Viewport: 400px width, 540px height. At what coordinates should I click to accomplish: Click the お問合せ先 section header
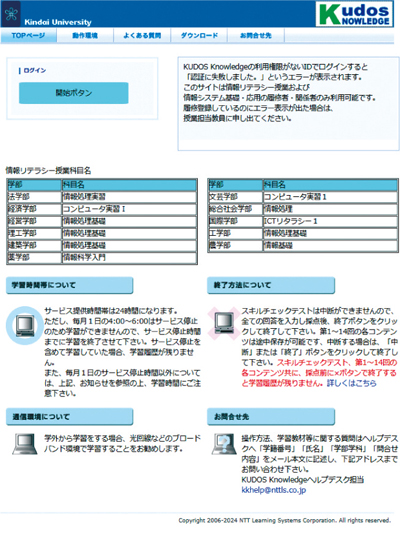[x=271, y=417]
